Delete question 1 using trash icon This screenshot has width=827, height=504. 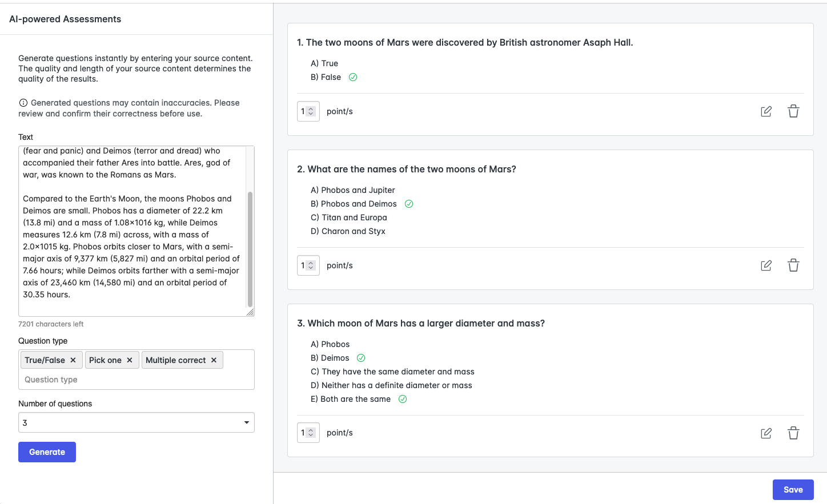[x=793, y=111]
